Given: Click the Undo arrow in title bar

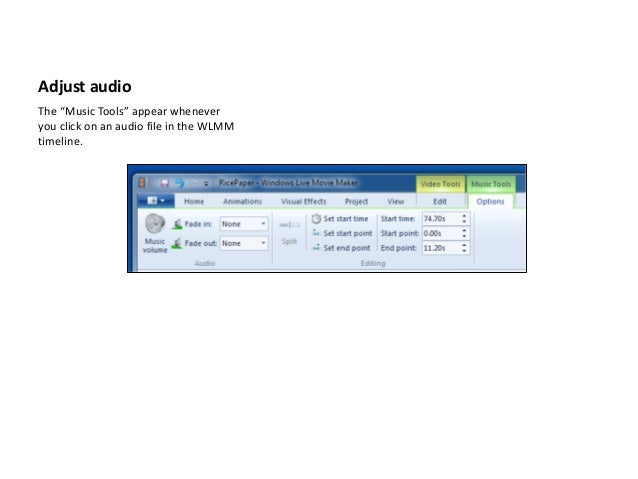Looking at the screenshot, I should [179, 183].
